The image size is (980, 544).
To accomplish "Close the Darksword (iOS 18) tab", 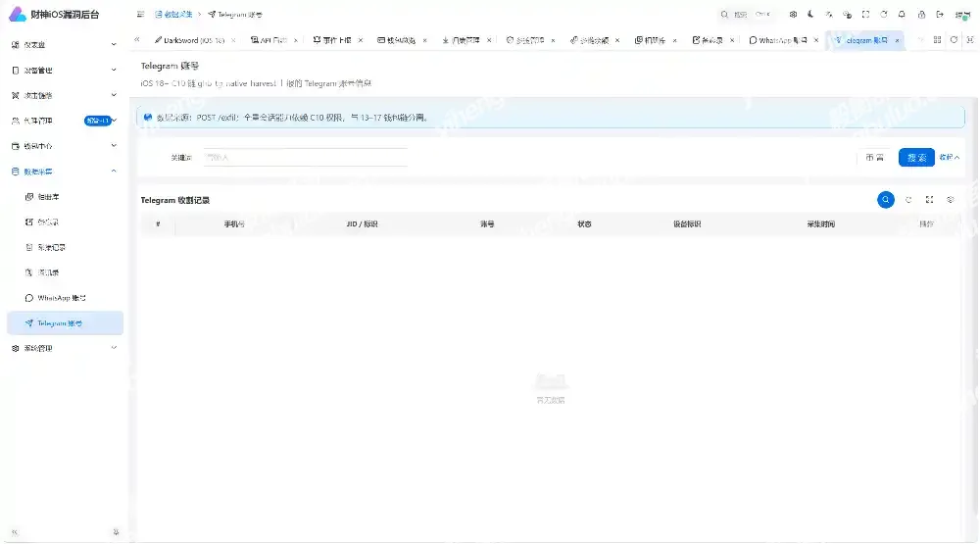I will pyautogui.click(x=234, y=40).
